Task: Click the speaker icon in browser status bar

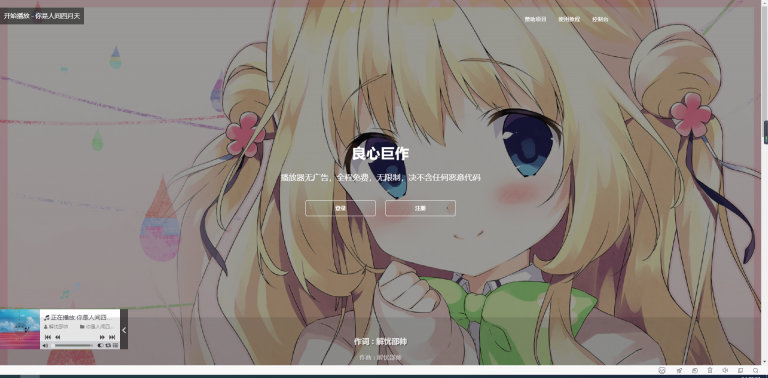Action: pos(725,370)
